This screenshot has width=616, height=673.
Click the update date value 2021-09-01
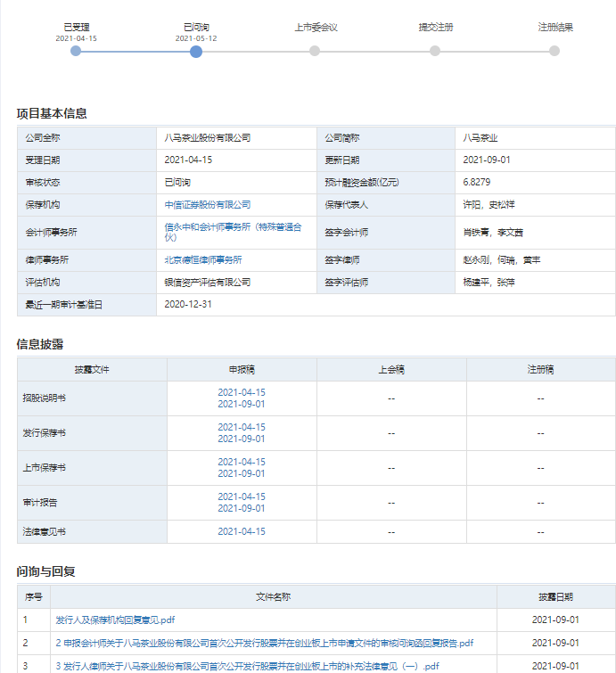487,160
